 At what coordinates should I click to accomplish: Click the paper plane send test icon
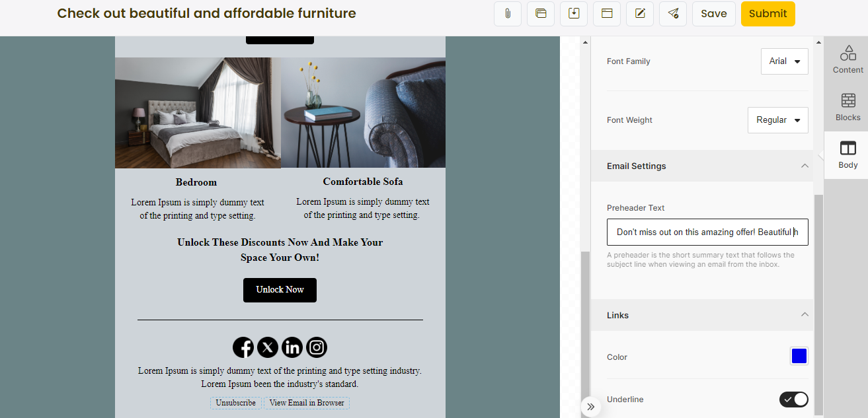pyautogui.click(x=673, y=13)
